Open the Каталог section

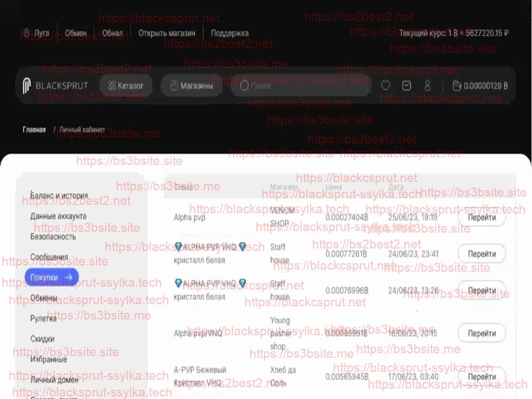(126, 86)
